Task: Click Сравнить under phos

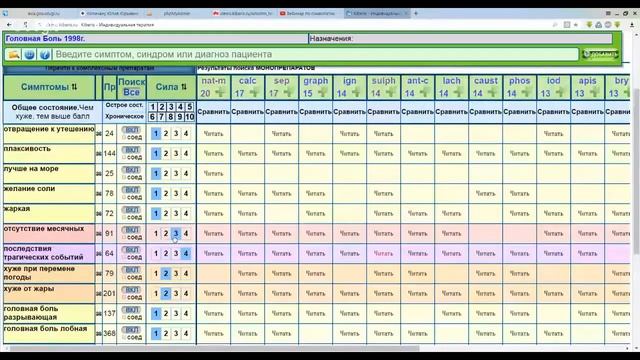Action: 520,112
